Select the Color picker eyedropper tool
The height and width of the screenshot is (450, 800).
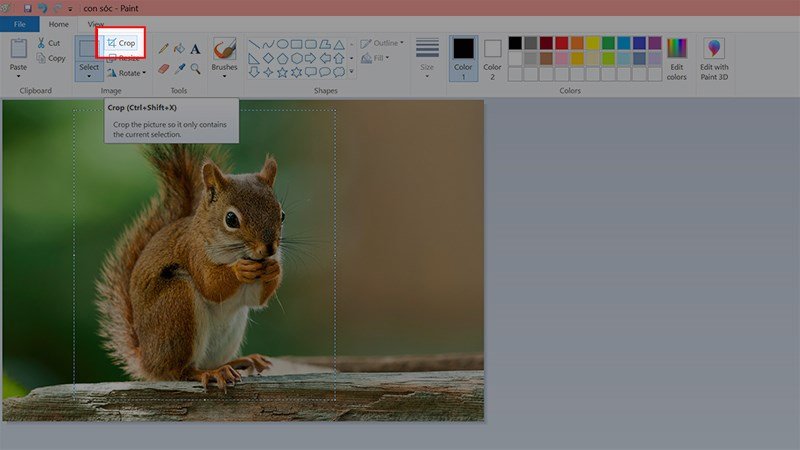click(x=179, y=68)
